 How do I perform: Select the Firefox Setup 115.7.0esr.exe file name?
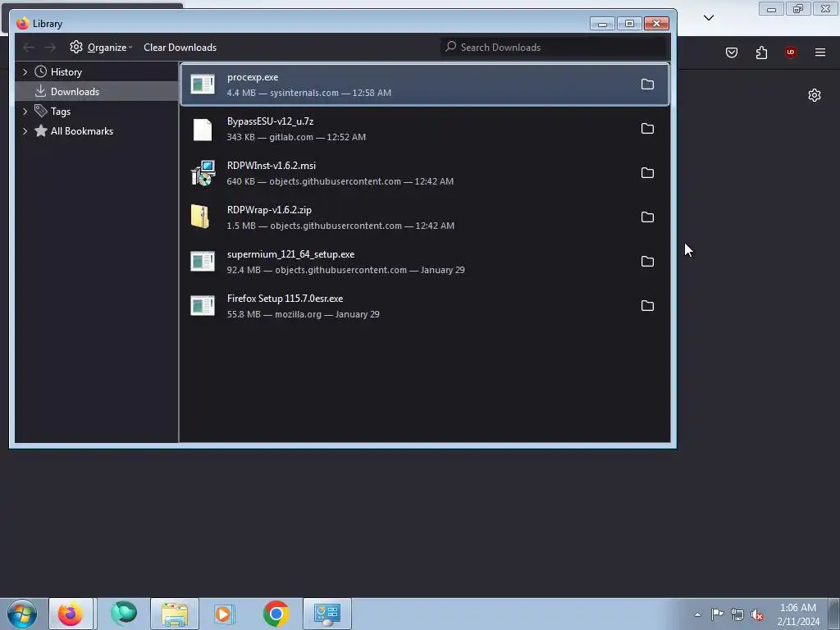285,299
